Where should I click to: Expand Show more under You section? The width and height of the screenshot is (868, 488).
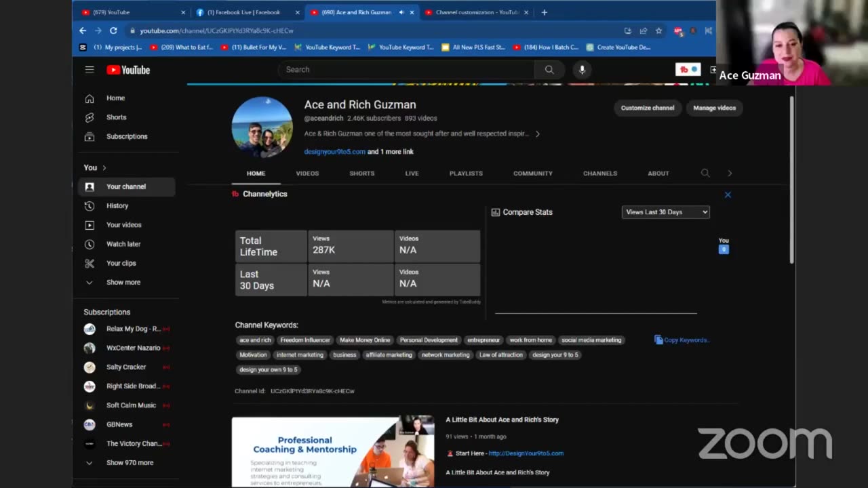pos(123,282)
